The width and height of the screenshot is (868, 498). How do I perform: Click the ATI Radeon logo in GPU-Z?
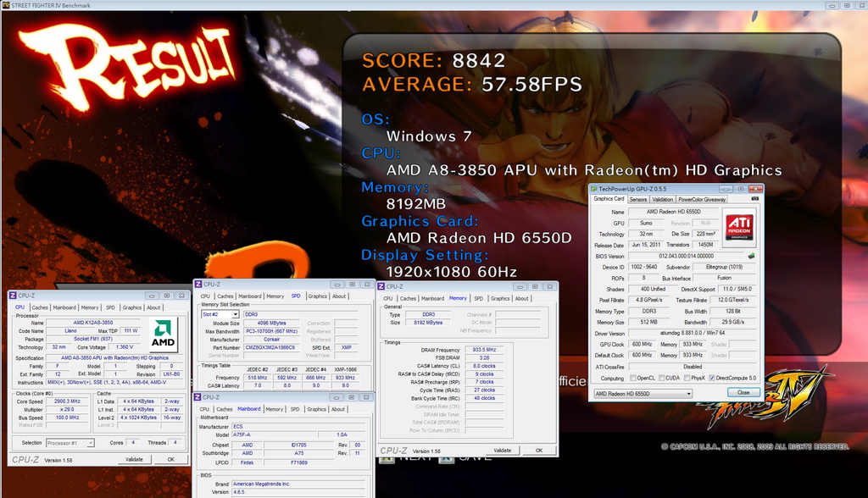[x=739, y=227]
